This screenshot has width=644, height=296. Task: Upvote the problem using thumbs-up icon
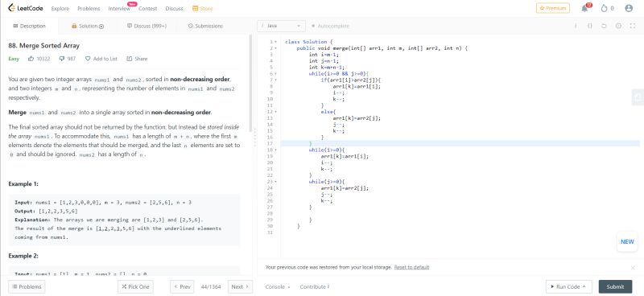coord(31,59)
